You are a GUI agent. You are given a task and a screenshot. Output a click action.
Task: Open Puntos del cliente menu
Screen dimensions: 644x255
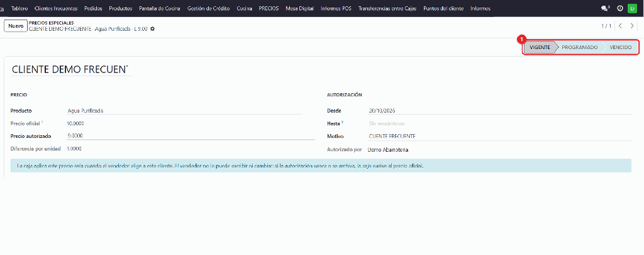(x=443, y=8)
